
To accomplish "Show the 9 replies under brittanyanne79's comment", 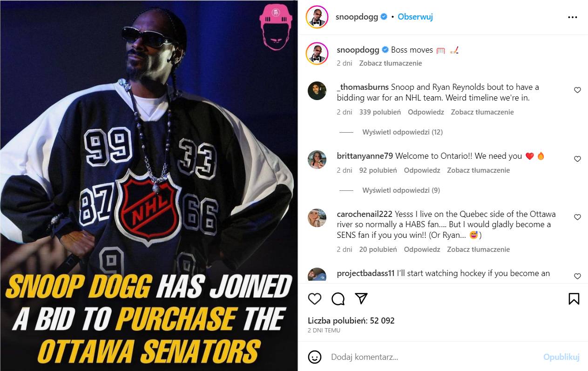I will [403, 190].
